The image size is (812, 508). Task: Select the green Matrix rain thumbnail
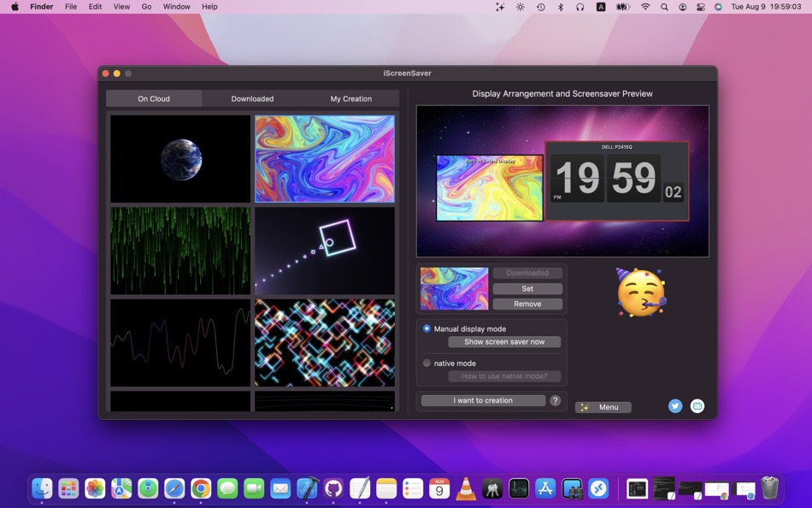click(180, 251)
